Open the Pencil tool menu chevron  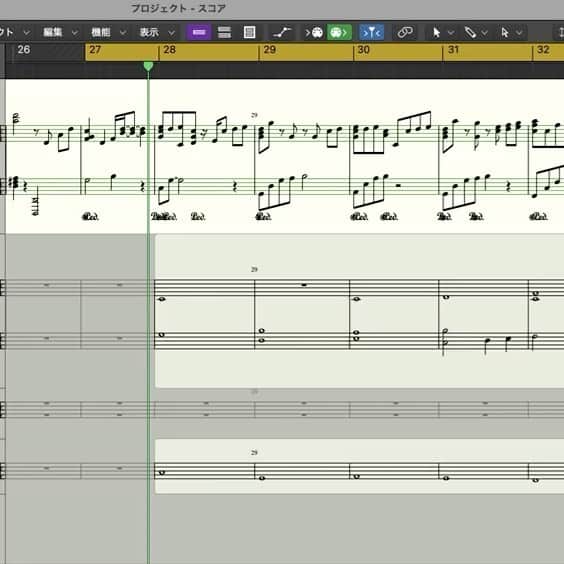coord(485,33)
